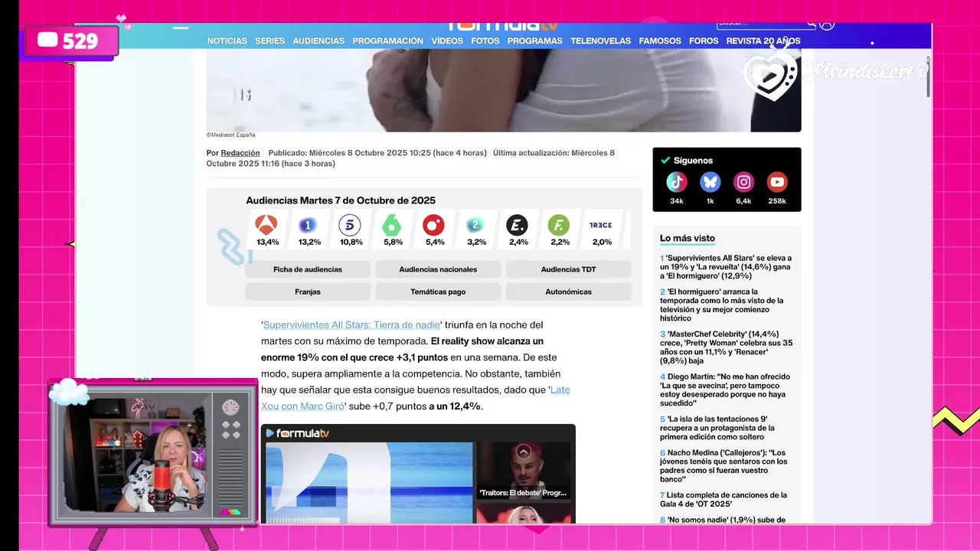Open story 5 'La isla de las tentaciones 9'
The image size is (980, 551).
[x=717, y=428]
